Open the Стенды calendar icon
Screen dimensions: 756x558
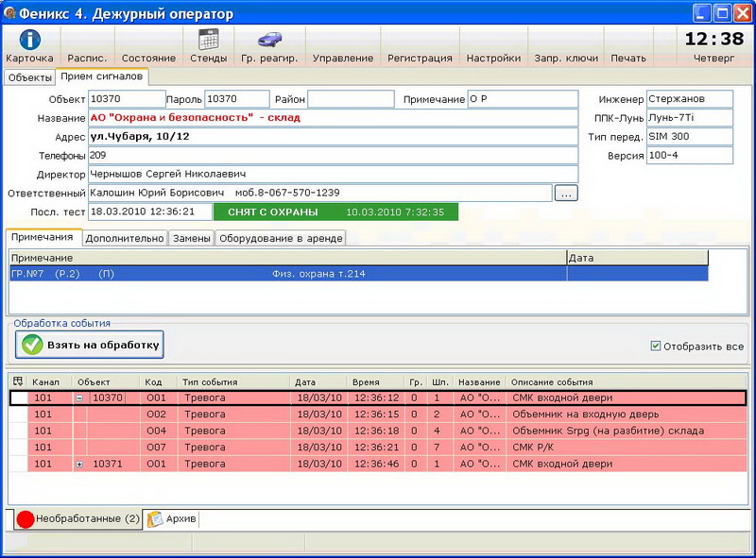(x=208, y=39)
